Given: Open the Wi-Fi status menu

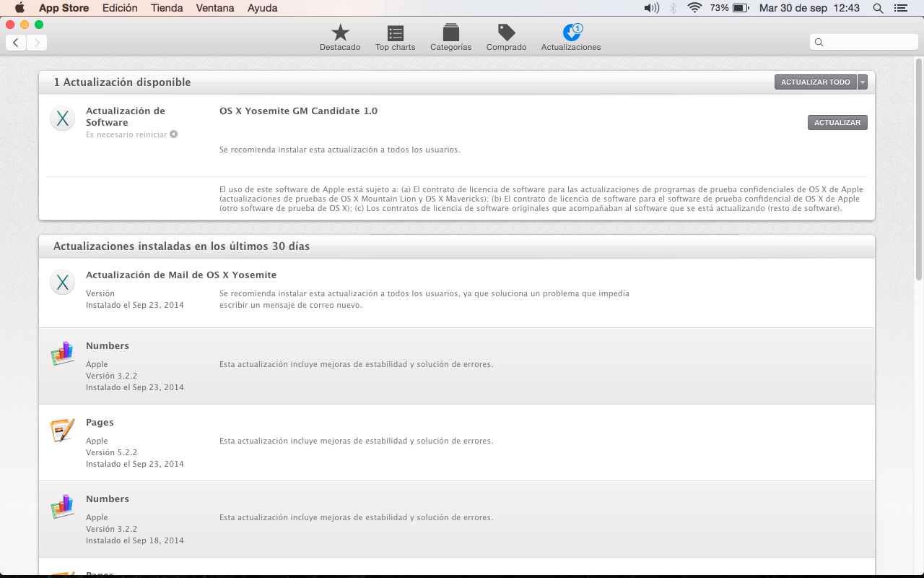Looking at the screenshot, I should tap(694, 8).
